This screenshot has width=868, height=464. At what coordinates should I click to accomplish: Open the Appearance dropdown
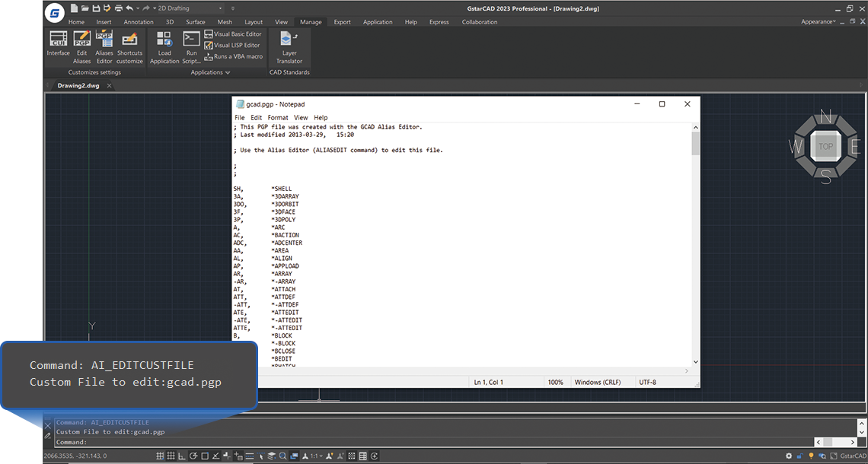click(819, 21)
